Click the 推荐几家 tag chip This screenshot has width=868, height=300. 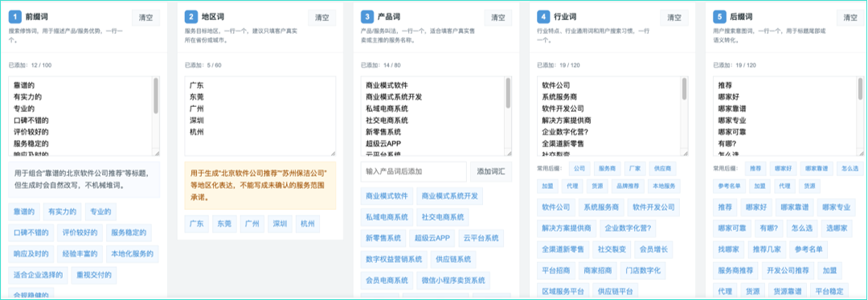(767, 249)
